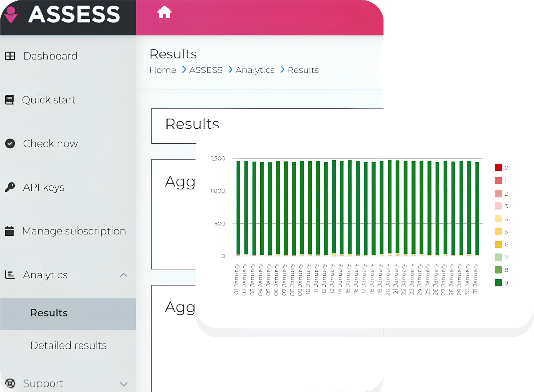The width and height of the screenshot is (534, 392).
Task: Open the Detailed results submenu item
Action: coord(68,345)
